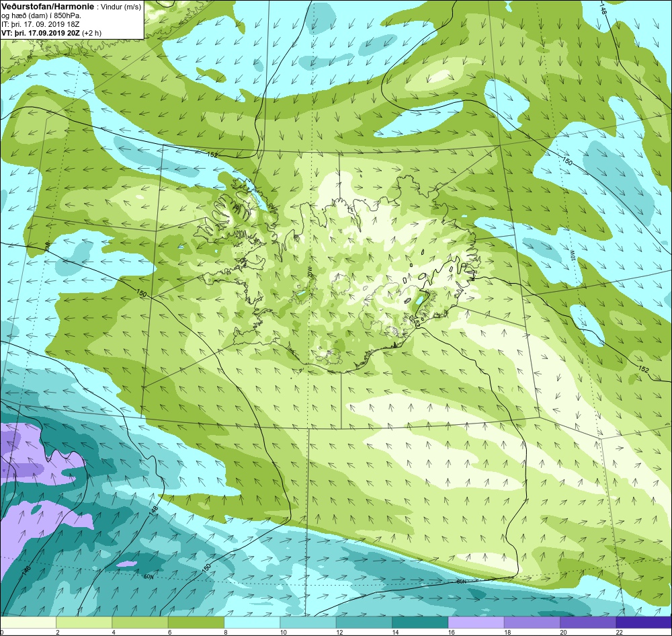This screenshot has height=636, width=672.
Task: Click the 'og hæð (dam) í 850hPa.' line
Action: click(42, 16)
